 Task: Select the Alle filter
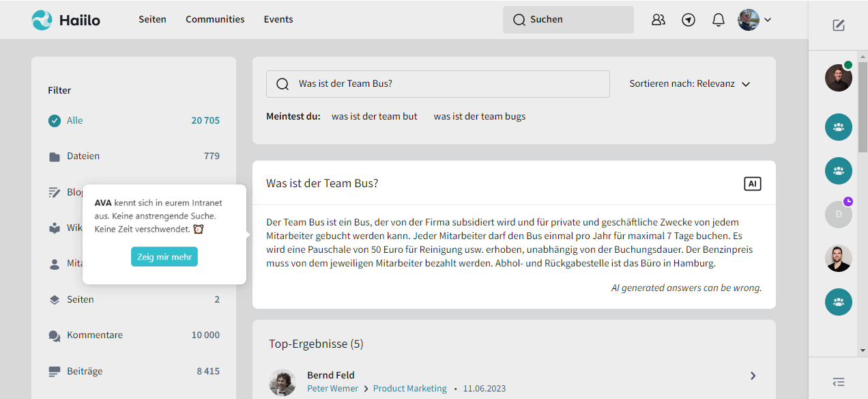click(134, 121)
